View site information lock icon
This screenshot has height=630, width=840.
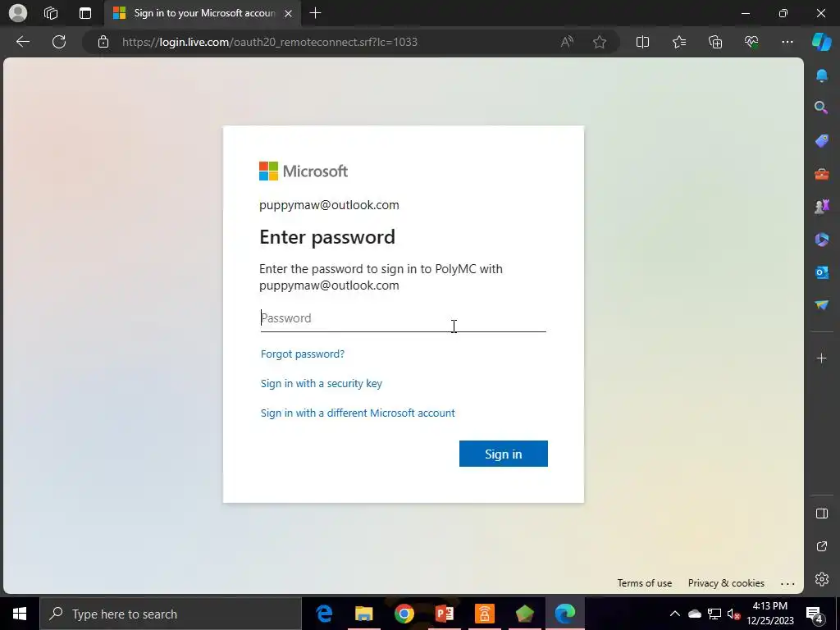tap(103, 42)
